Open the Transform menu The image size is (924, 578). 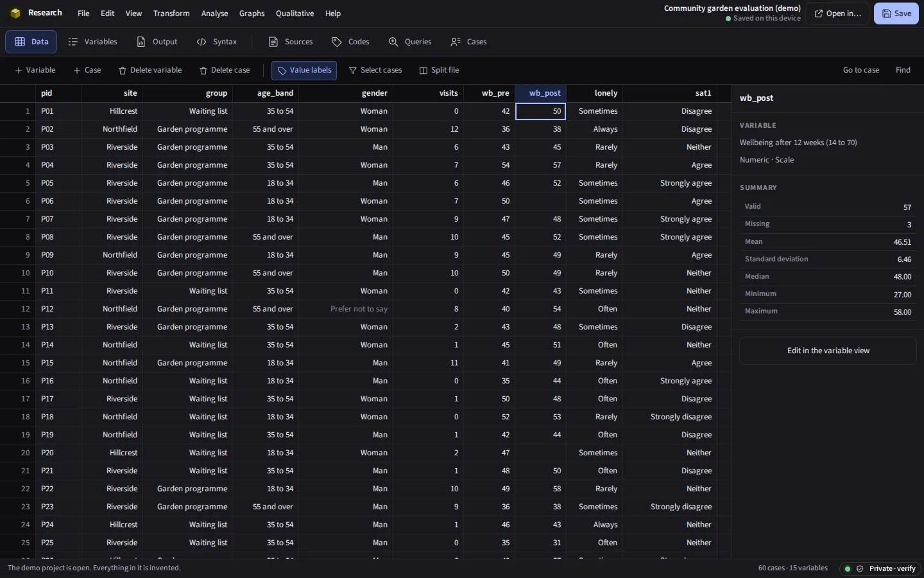171,13
